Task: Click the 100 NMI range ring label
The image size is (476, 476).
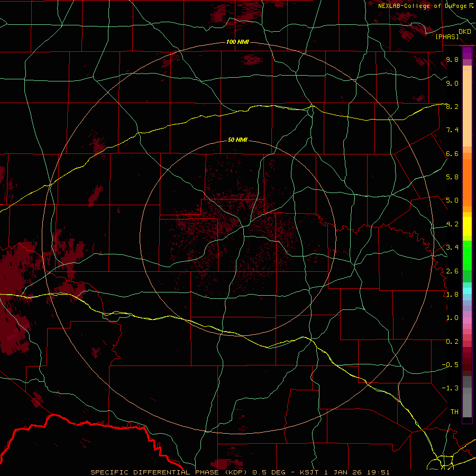Action: pyautogui.click(x=237, y=42)
